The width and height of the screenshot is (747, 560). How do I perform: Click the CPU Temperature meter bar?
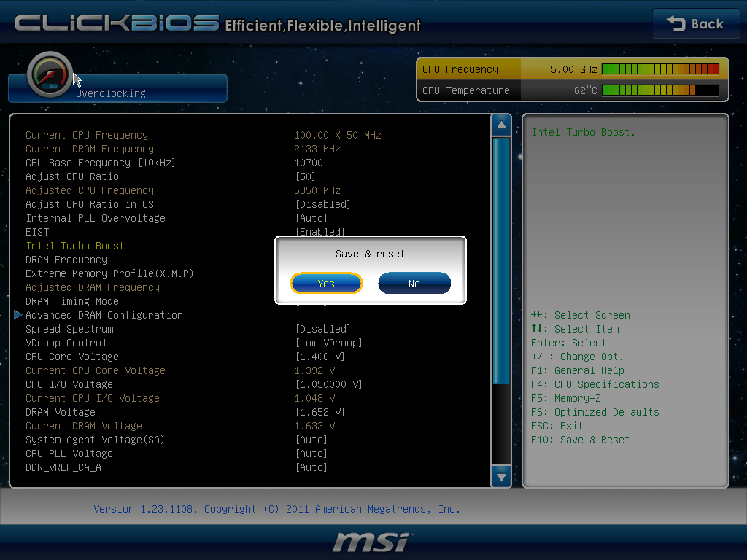point(660,90)
